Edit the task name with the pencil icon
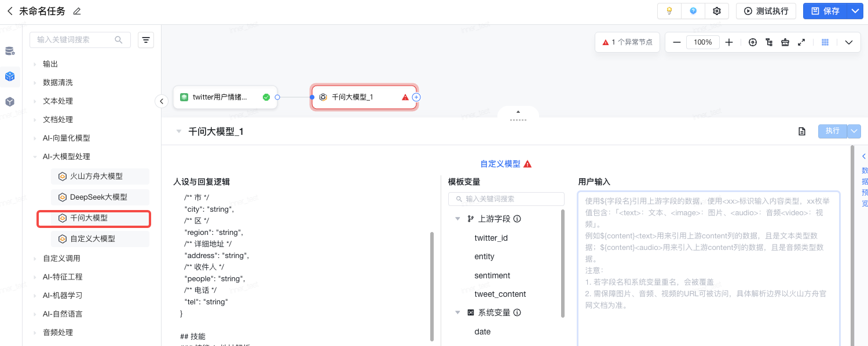The width and height of the screenshot is (868, 346). click(77, 12)
